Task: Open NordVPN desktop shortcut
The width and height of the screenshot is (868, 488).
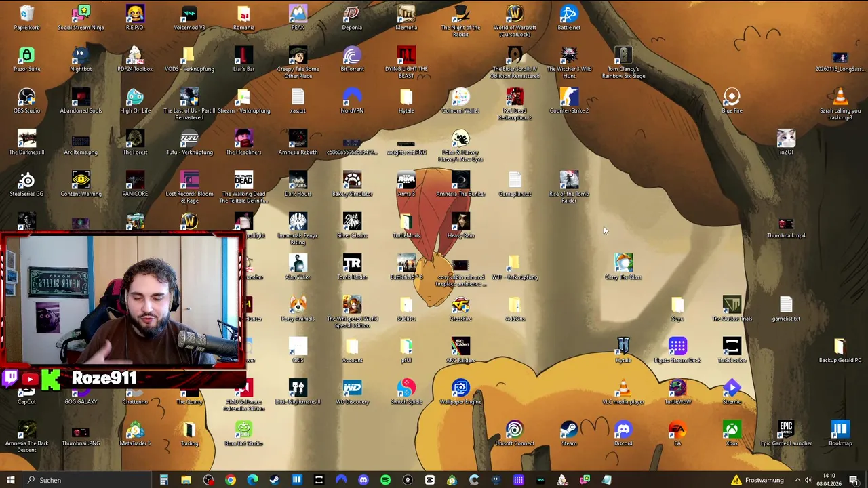Action: 352,100
